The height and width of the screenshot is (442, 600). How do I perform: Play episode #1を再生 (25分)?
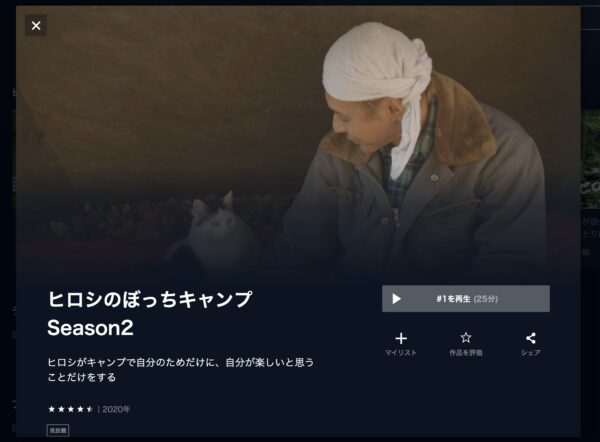(466, 298)
